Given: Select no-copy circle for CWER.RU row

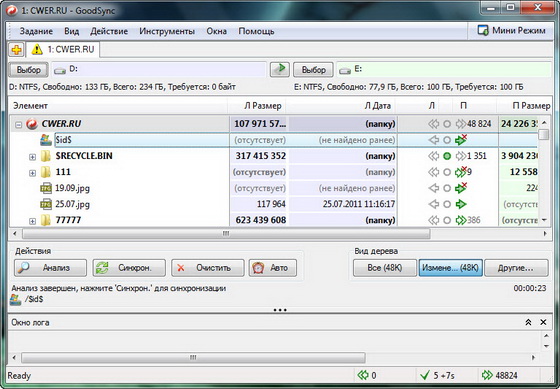Looking at the screenshot, I should click(447, 124).
